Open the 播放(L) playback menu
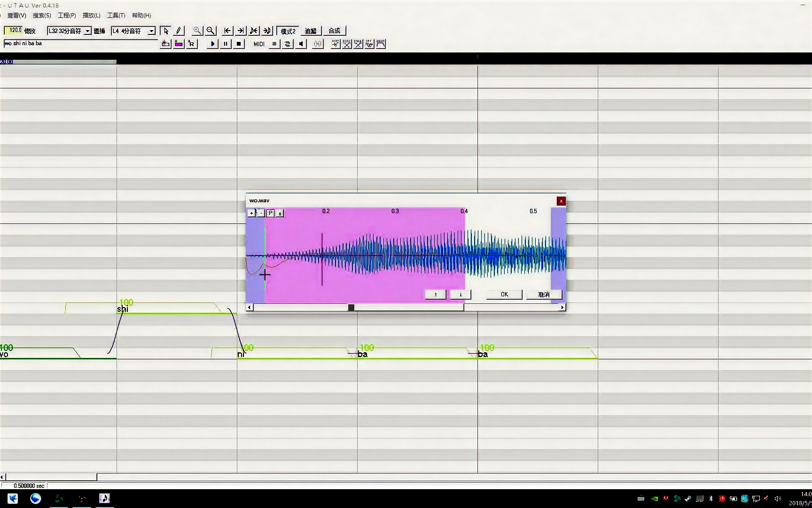The height and width of the screenshot is (508, 812). (91, 16)
